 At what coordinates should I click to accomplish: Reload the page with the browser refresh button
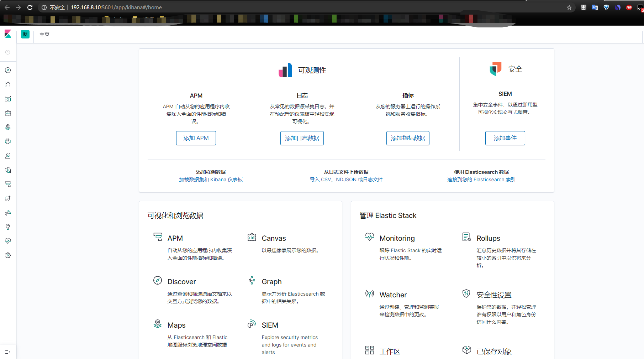click(x=30, y=7)
